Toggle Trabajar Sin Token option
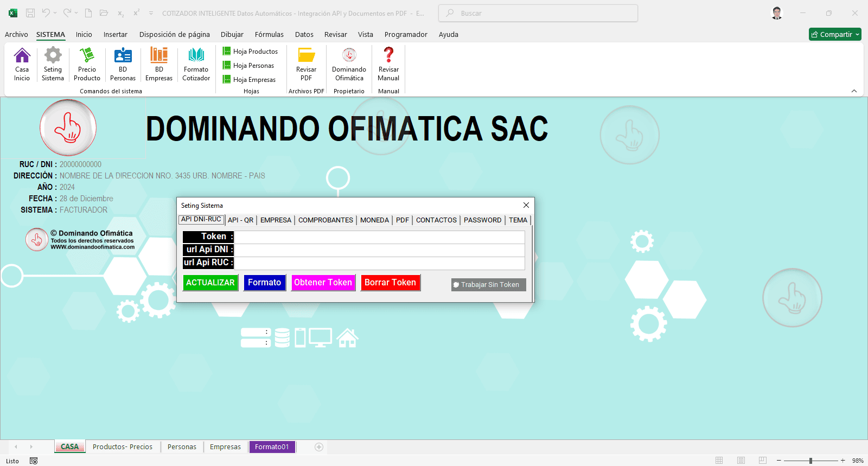This screenshot has height=466, width=868. click(488, 285)
